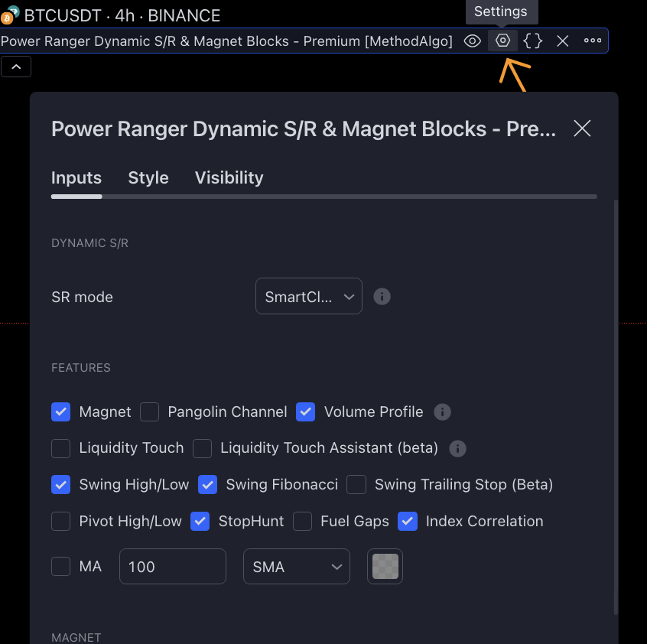Toggle indicator visibility with the eye icon
Screen dimensions: 647x644
(473, 41)
